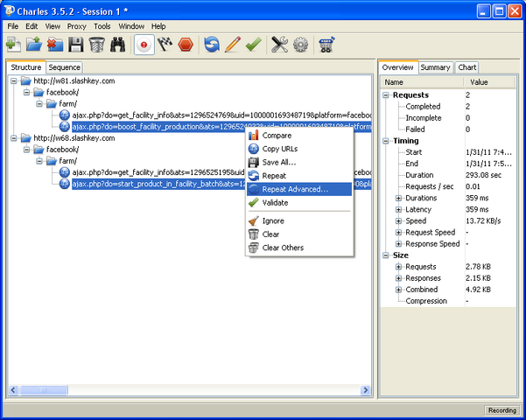Click the Save floppy disk toolbar icon

pyautogui.click(x=76, y=45)
